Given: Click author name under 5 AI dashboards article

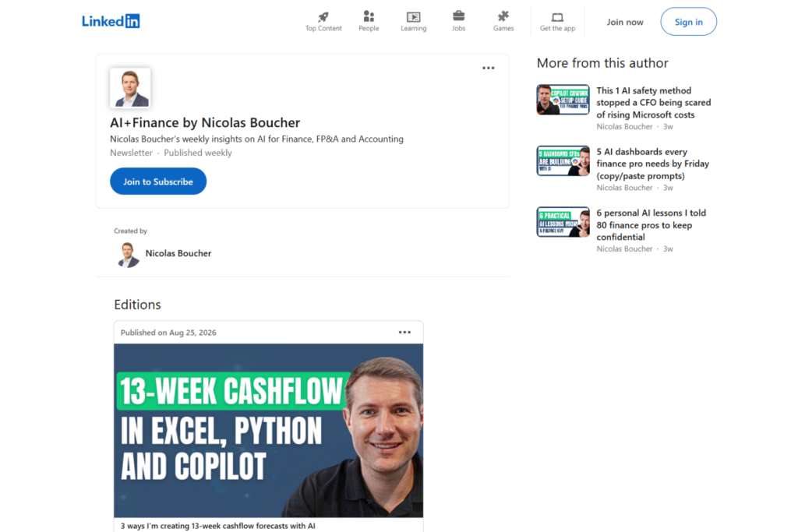Looking at the screenshot, I should tap(624, 188).
